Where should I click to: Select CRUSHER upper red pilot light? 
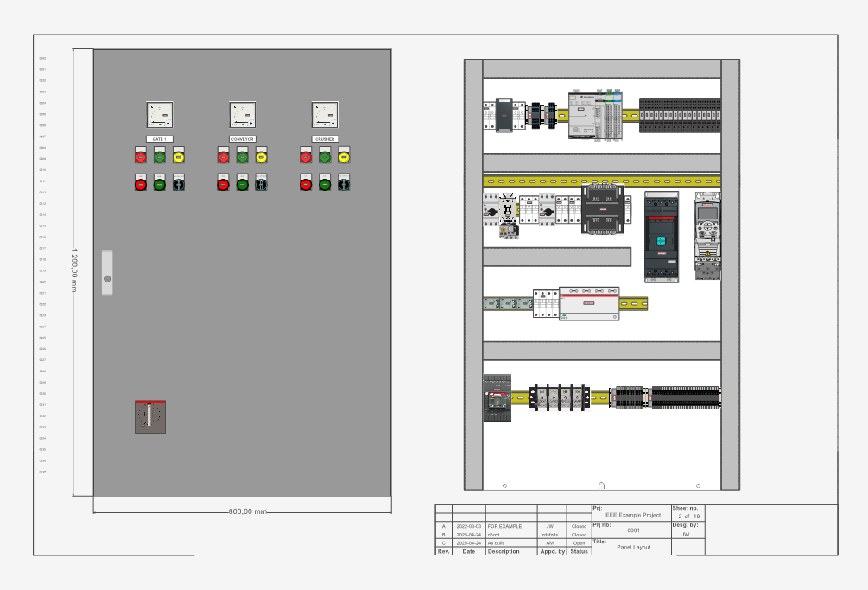(306, 155)
